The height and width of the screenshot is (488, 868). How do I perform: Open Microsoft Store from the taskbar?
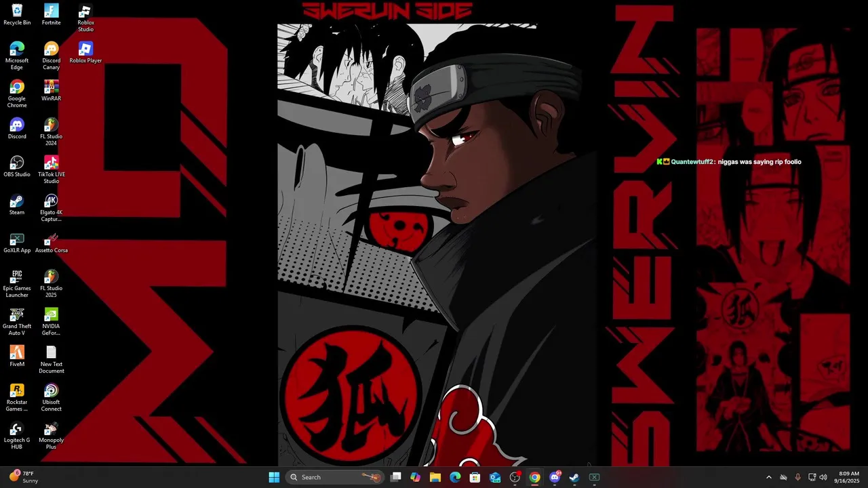point(475,477)
